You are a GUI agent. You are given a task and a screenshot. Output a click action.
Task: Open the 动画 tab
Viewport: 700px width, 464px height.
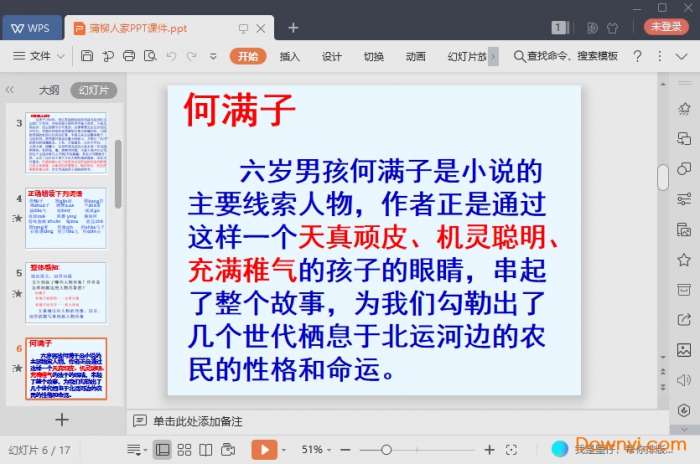(416, 56)
